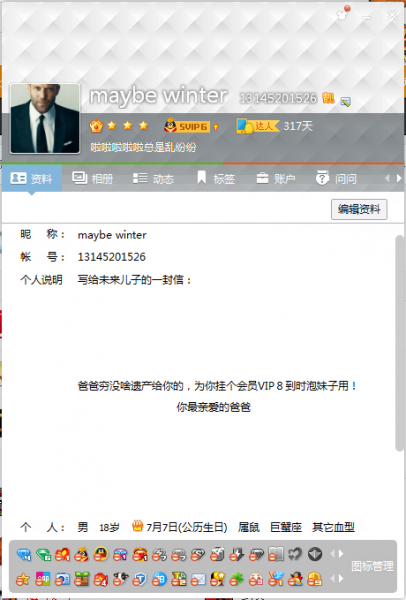This screenshot has height=600, width=406.
Task: Click the gray open book icon
Action: coord(276,554)
